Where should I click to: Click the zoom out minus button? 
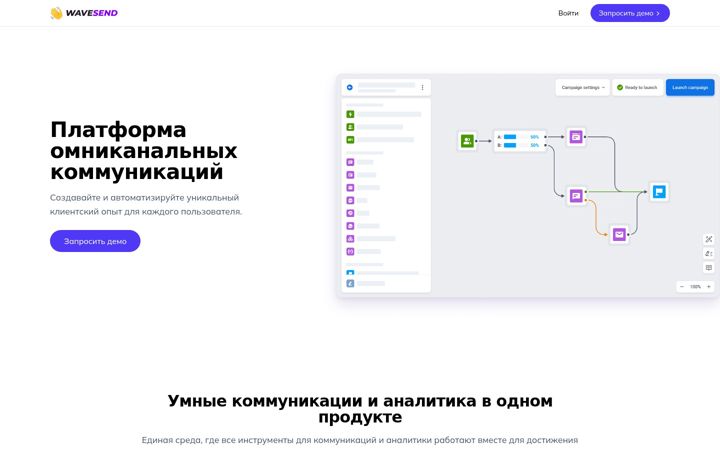click(x=682, y=287)
